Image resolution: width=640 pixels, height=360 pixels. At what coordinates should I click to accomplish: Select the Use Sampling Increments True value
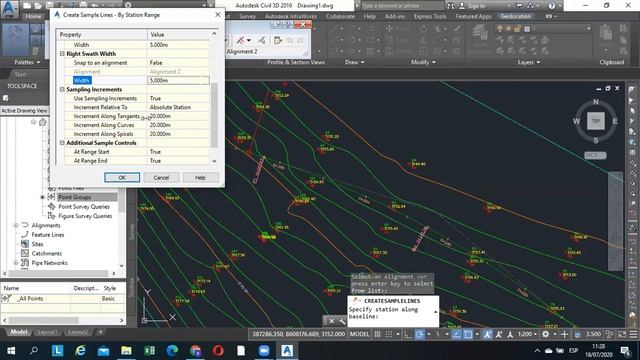point(178,98)
